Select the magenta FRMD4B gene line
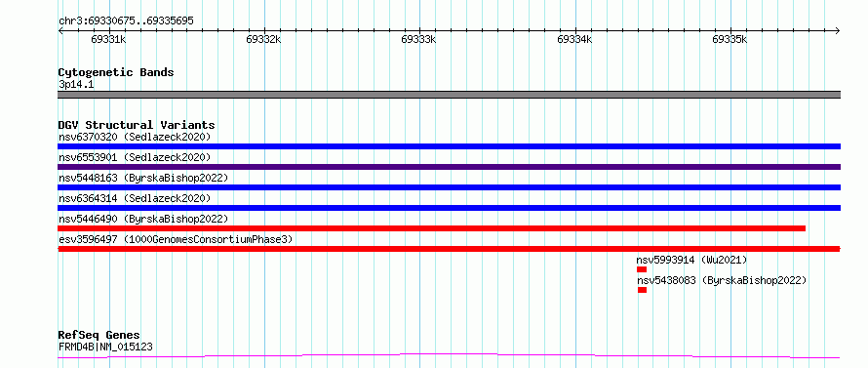 (449, 355)
